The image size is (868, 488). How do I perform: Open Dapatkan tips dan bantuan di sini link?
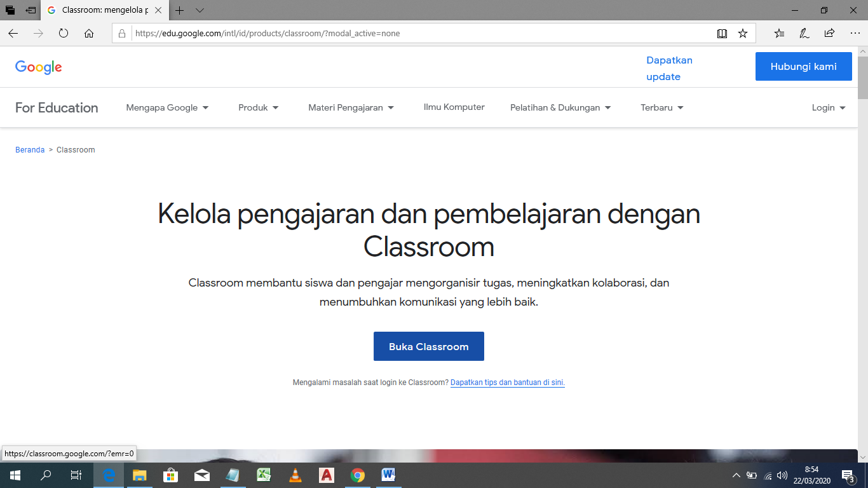[508, 383]
